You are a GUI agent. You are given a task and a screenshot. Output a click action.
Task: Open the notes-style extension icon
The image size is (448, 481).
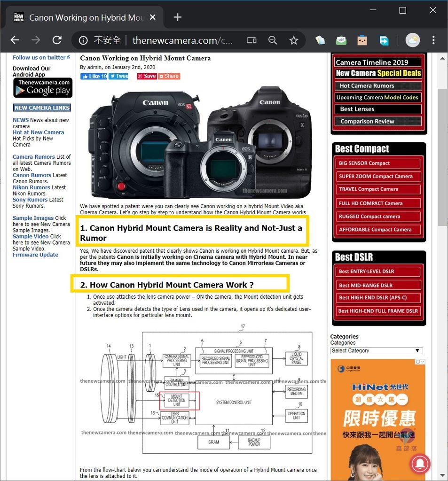point(320,40)
